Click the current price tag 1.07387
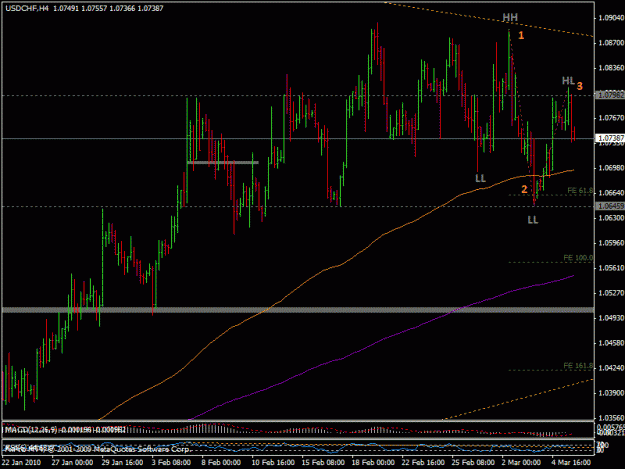Image resolution: width=625 pixels, height=469 pixels. [609, 138]
